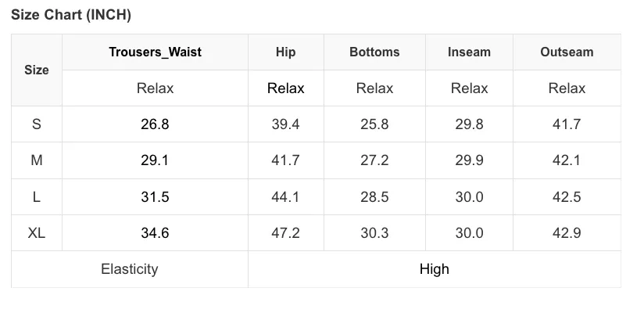Click the M size row label
Screen dimensions: 644x313
(x=37, y=160)
